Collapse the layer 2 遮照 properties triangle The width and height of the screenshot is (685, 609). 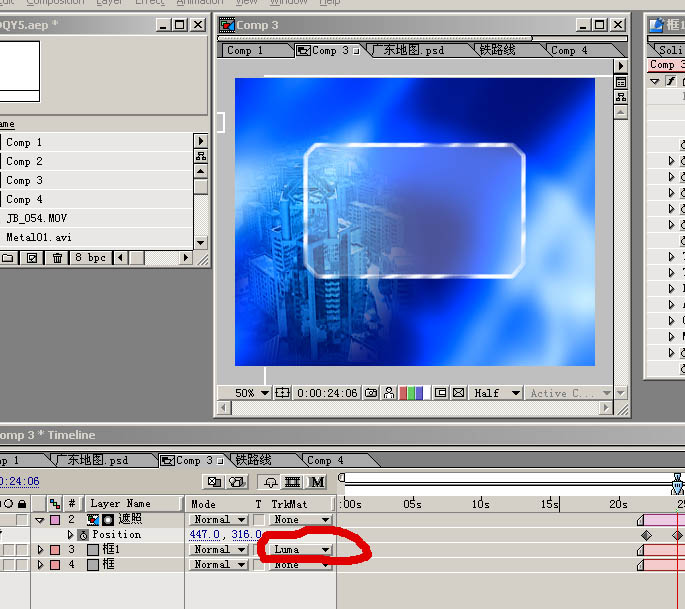click(40, 520)
